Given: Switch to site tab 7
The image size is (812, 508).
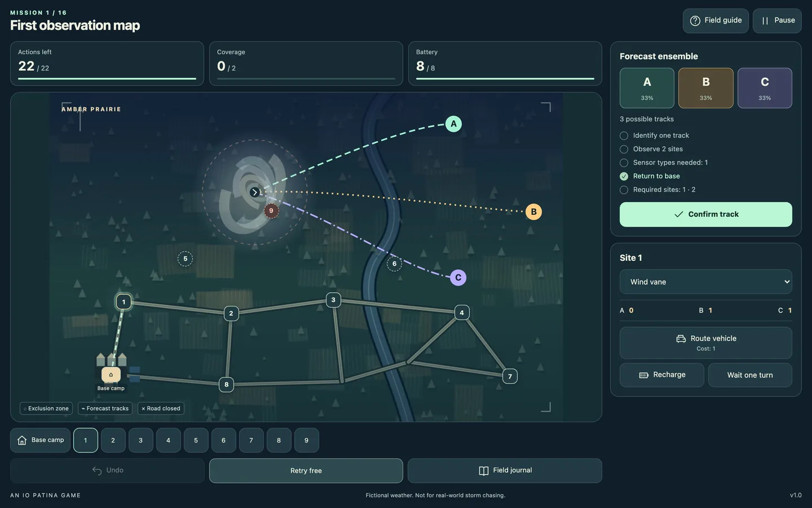Looking at the screenshot, I should click(251, 440).
